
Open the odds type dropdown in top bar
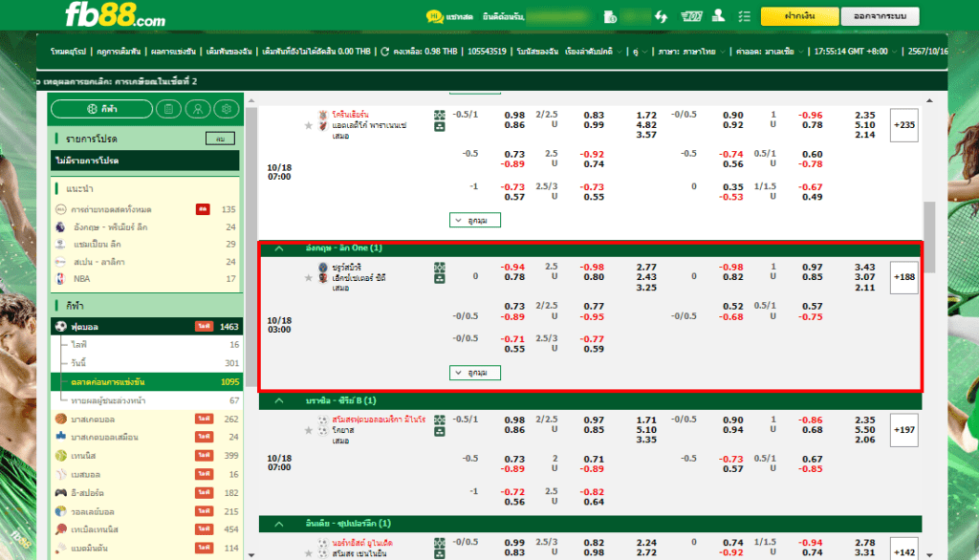coord(770,52)
